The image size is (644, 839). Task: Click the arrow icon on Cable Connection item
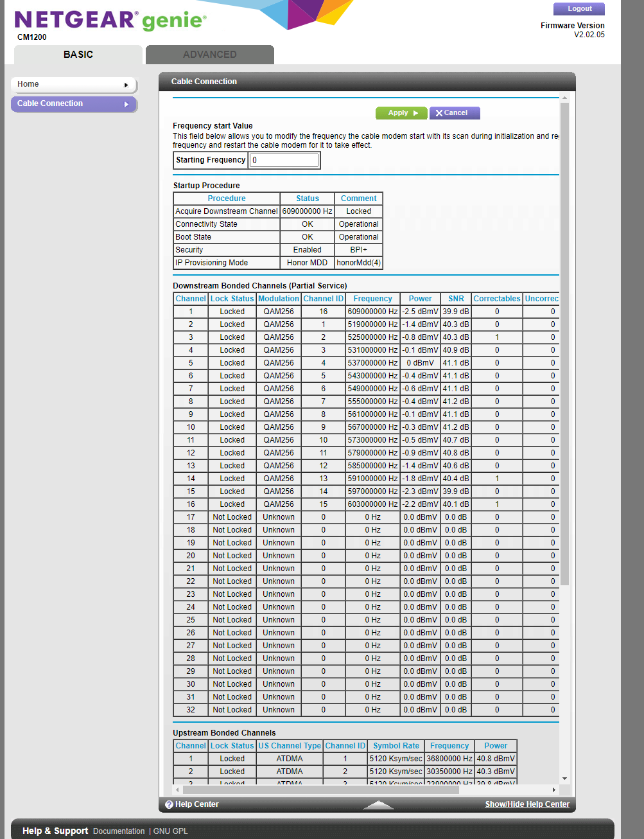(128, 103)
